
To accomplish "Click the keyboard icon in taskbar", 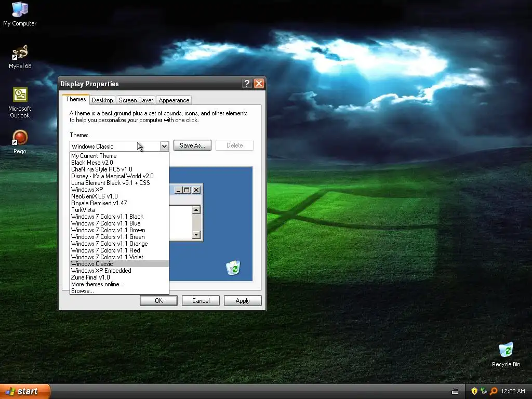I will tap(455, 392).
